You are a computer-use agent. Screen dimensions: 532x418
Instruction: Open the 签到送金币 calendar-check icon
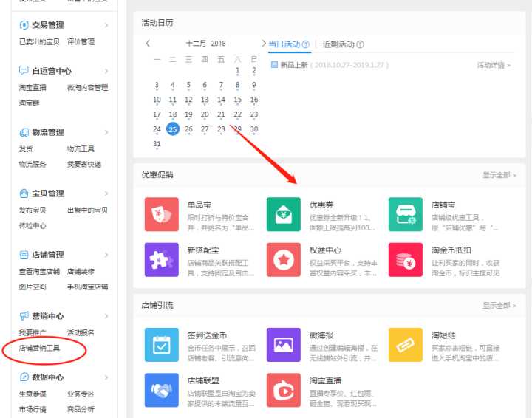pyautogui.click(x=162, y=345)
